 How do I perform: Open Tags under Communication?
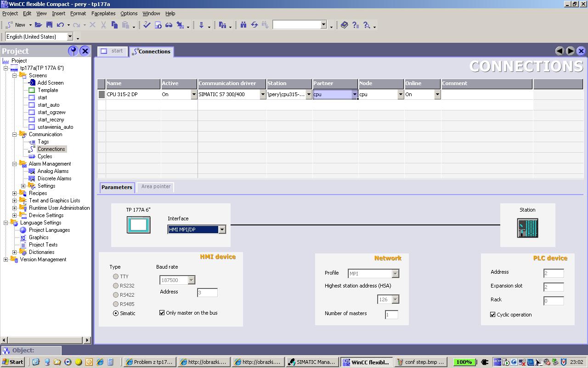43,142
